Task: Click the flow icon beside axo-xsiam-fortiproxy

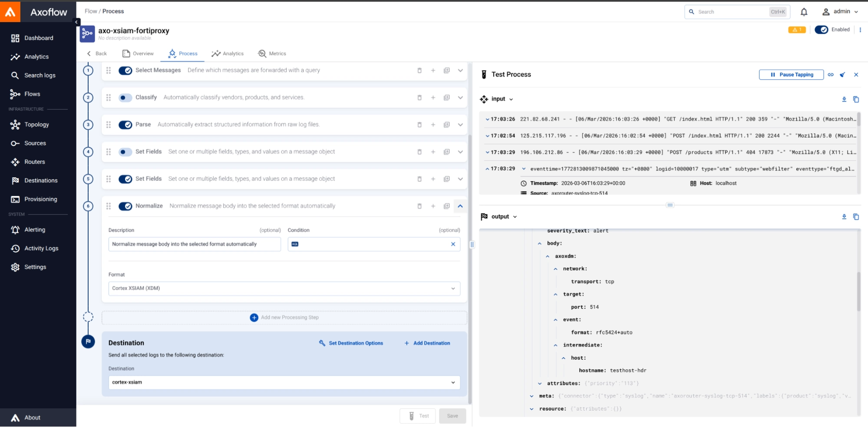Action: tap(87, 33)
